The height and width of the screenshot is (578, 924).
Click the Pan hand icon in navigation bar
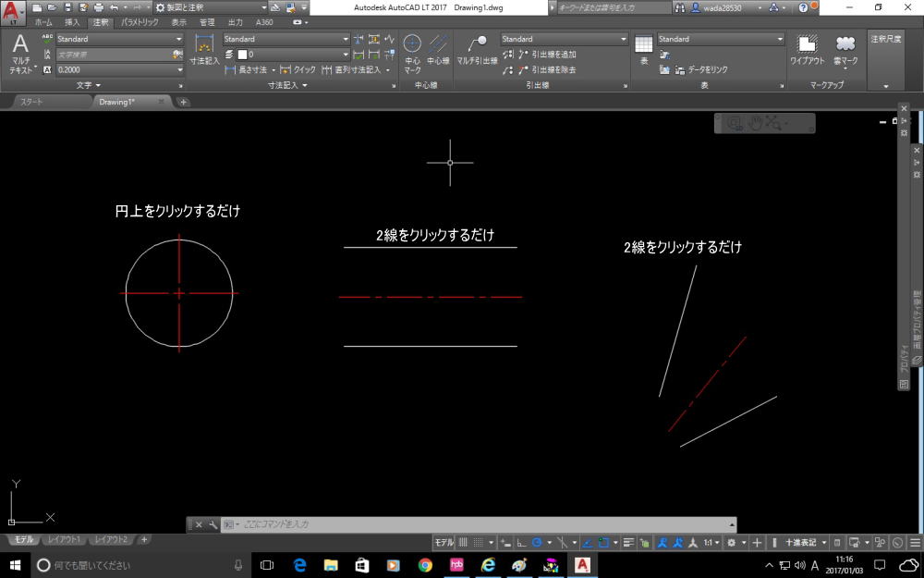[755, 123]
